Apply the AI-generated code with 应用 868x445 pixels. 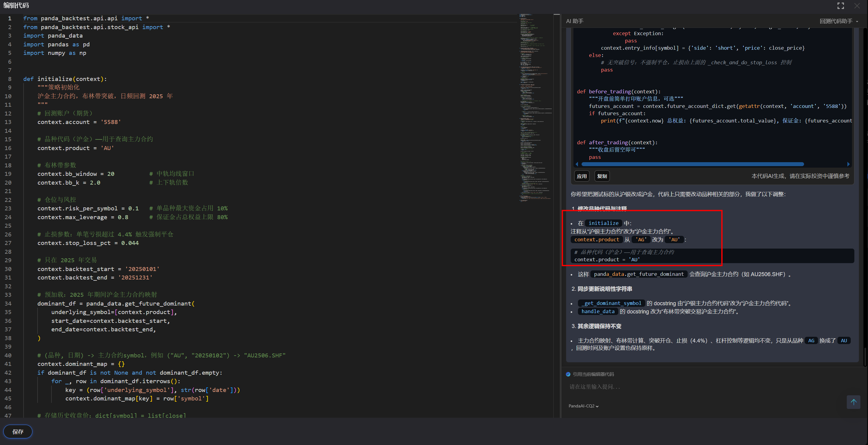582,176
